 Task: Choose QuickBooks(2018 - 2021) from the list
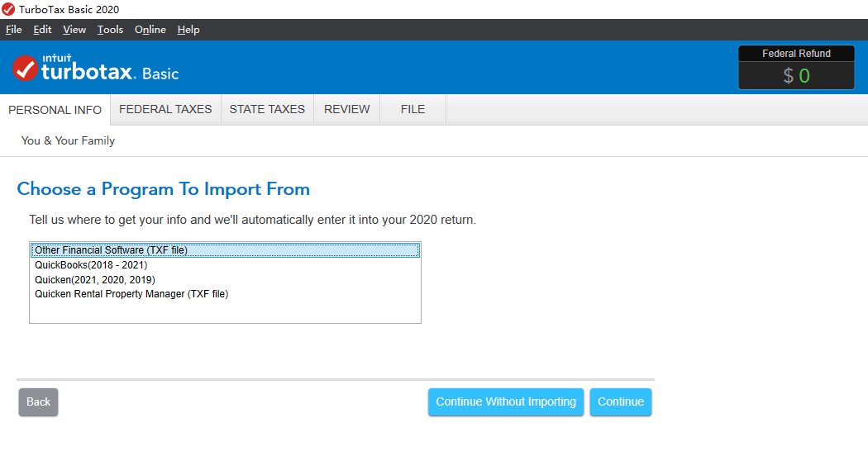(x=91, y=265)
